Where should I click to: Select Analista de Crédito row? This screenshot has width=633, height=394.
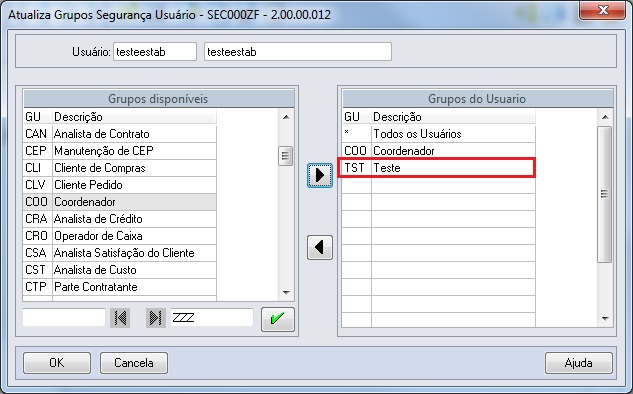click(120, 219)
